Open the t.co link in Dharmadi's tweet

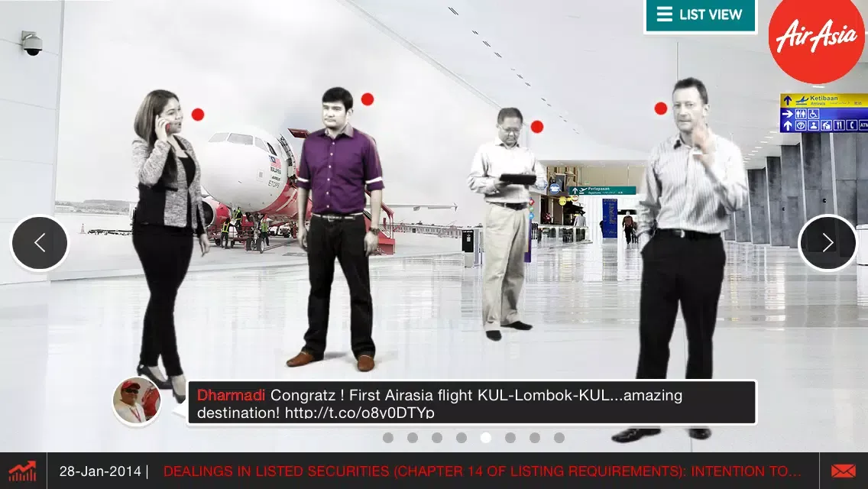click(359, 413)
